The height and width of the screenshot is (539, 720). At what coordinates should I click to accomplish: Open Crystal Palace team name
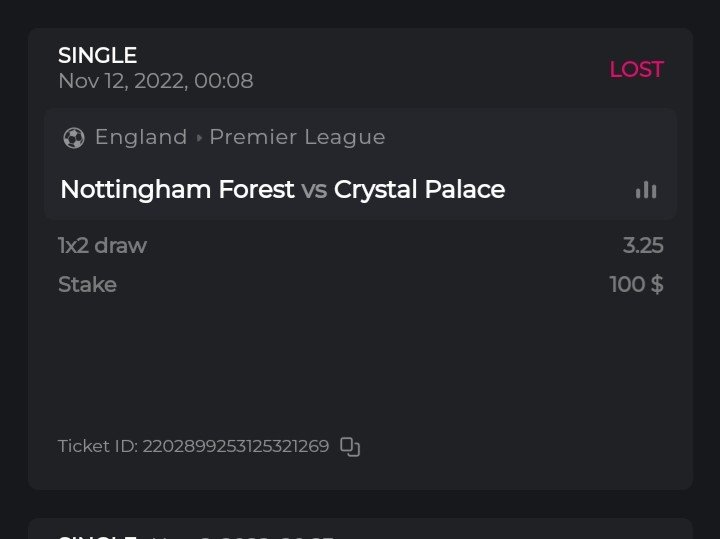coord(419,189)
